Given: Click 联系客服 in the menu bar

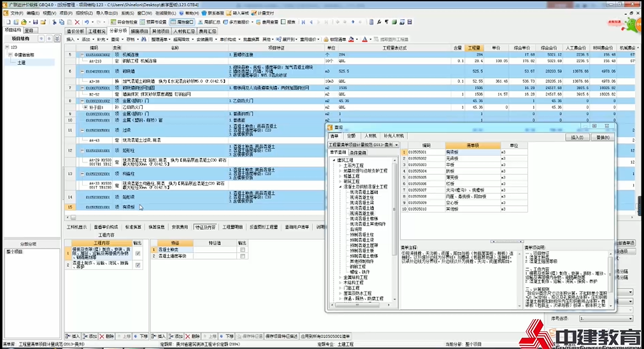Looking at the screenshot, I should pos(212,13).
